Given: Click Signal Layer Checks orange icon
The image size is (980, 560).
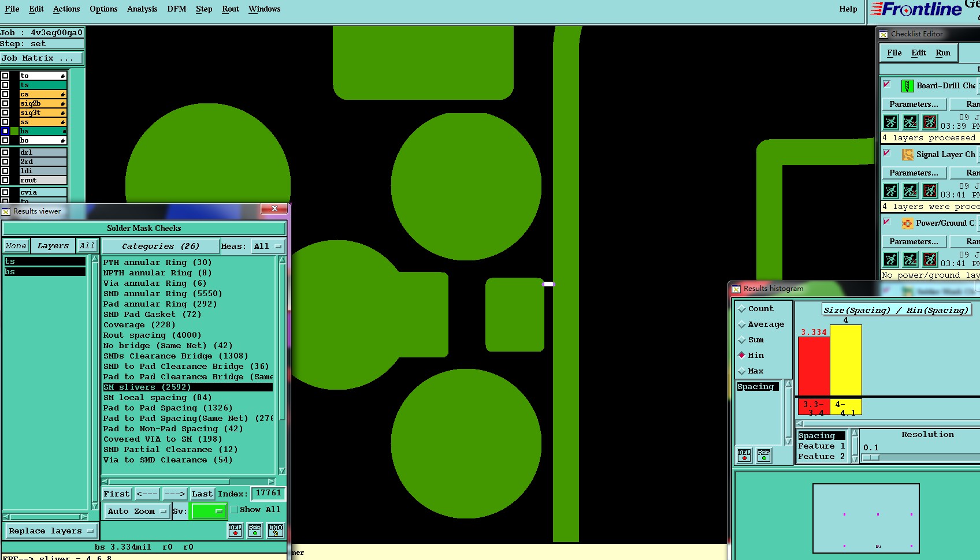Looking at the screenshot, I should (908, 155).
